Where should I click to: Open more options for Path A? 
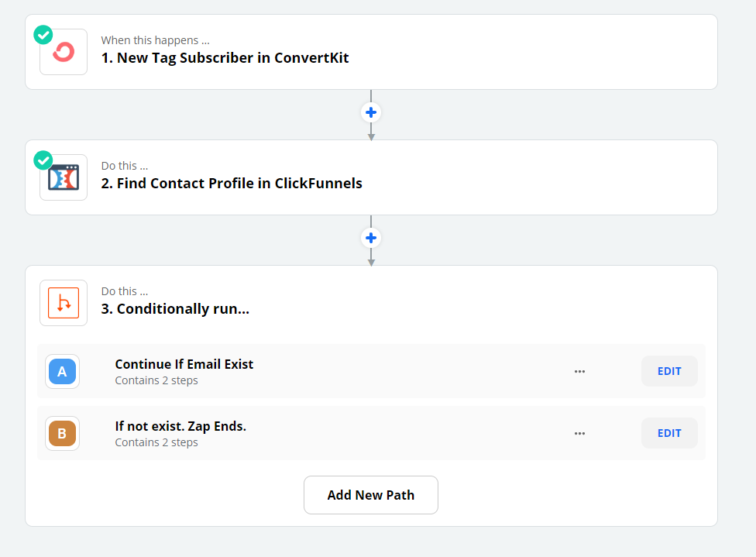(x=579, y=371)
